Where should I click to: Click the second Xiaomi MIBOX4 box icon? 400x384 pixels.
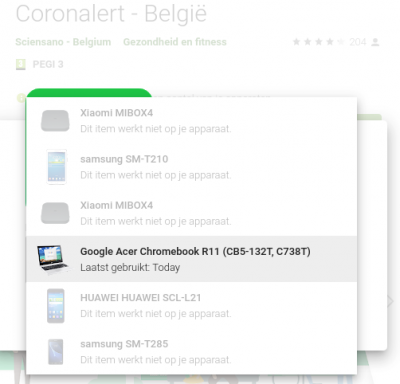pyautogui.click(x=55, y=213)
